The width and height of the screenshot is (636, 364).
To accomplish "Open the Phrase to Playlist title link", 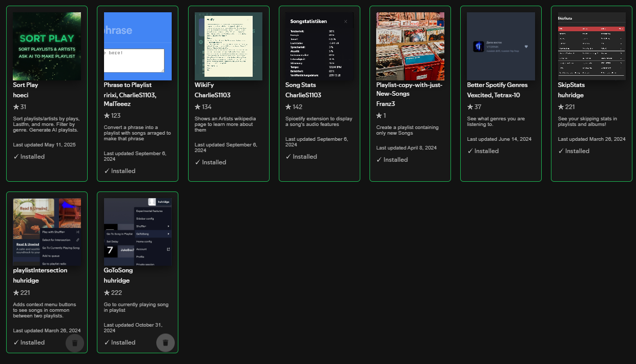I will click(x=128, y=85).
